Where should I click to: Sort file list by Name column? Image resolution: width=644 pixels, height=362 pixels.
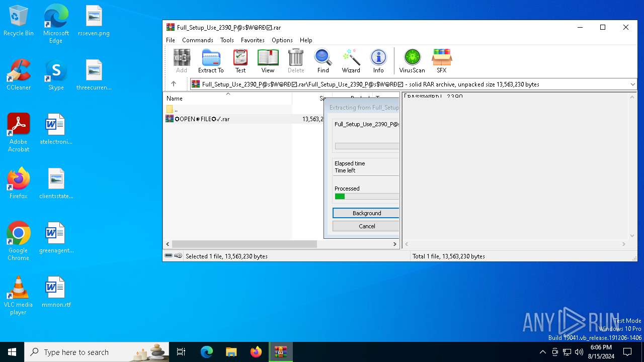pyautogui.click(x=227, y=99)
